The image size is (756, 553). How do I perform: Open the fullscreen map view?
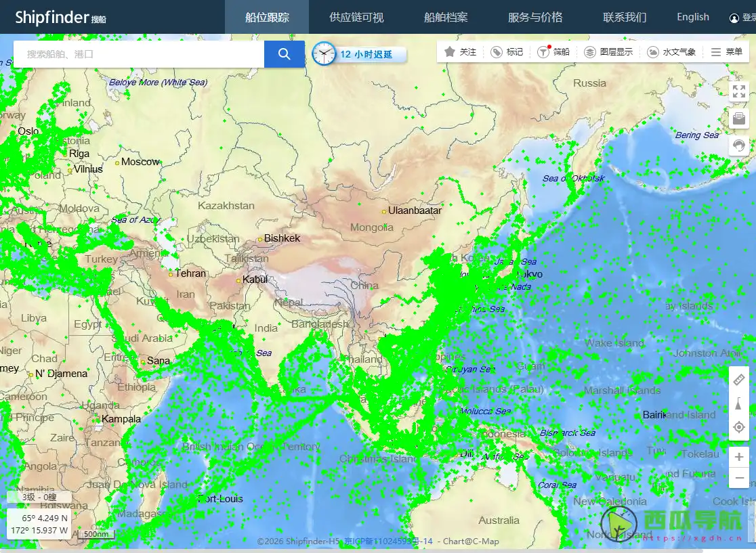738,91
